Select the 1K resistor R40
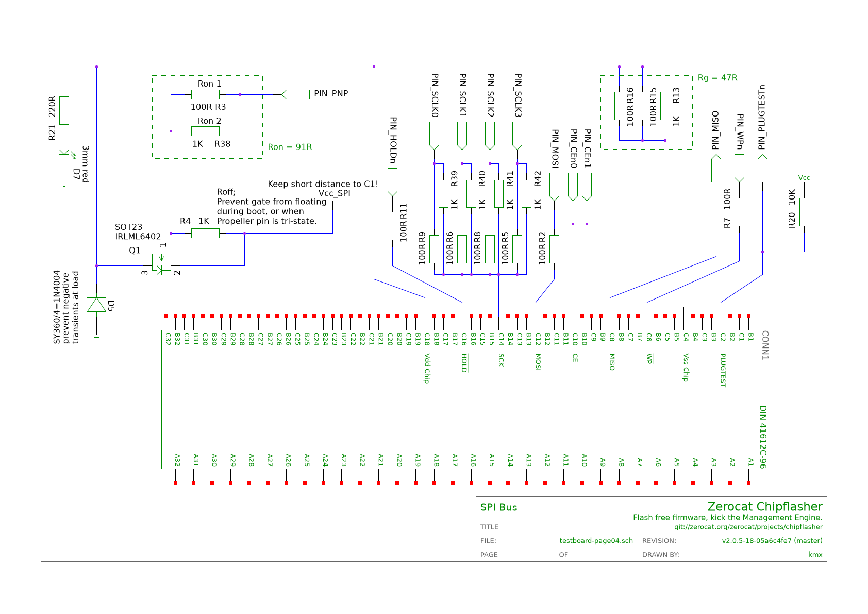The height and width of the screenshot is (614, 868). point(471,194)
